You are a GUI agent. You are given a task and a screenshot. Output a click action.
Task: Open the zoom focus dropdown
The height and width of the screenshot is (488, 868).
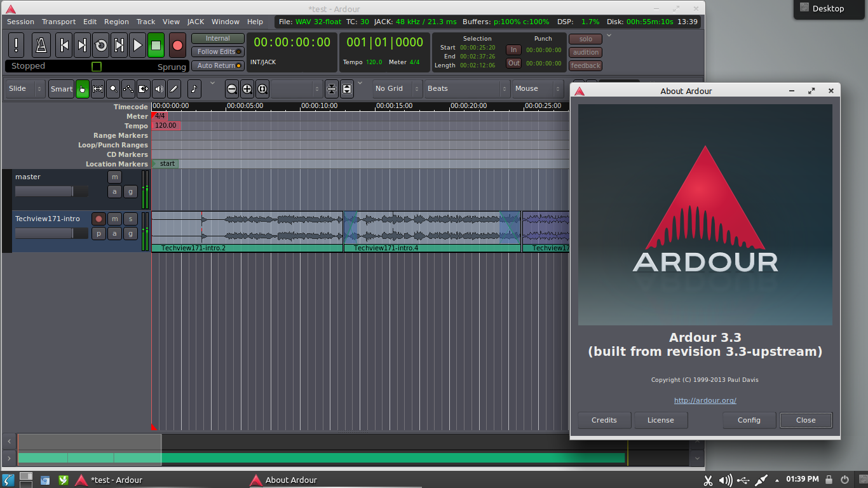[x=297, y=89]
